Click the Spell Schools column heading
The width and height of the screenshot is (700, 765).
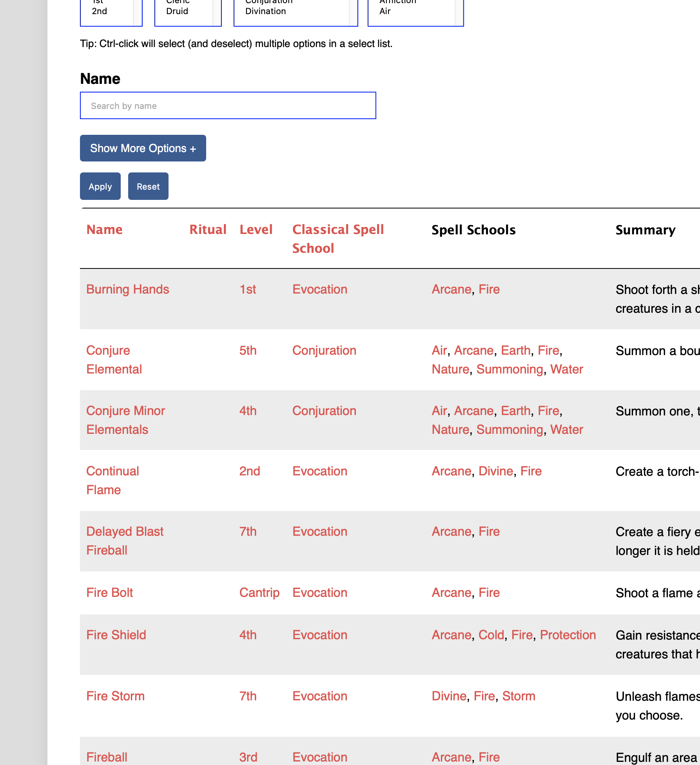coord(473,230)
